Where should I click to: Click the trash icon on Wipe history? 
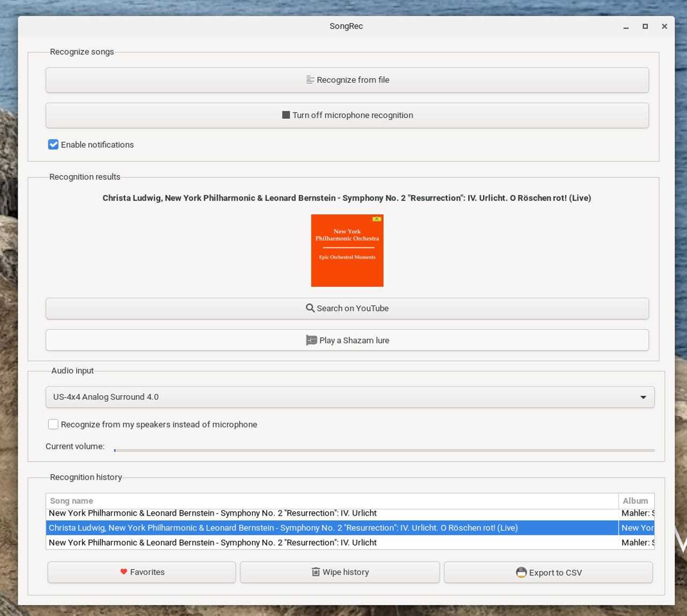click(x=316, y=572)
